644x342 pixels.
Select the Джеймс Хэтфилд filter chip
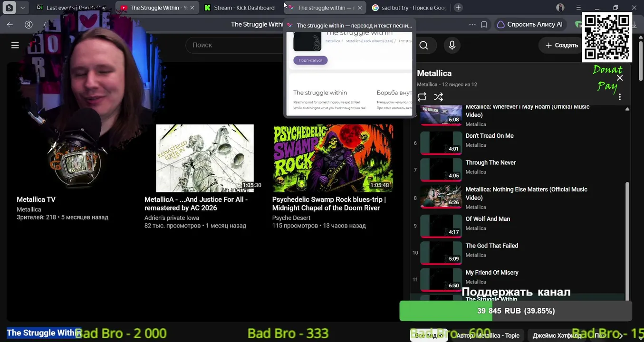[557, 335]
